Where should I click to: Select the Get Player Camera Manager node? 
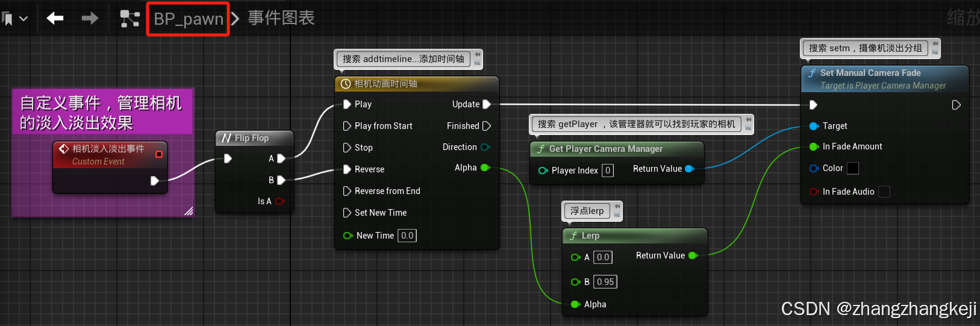[617, 149]
